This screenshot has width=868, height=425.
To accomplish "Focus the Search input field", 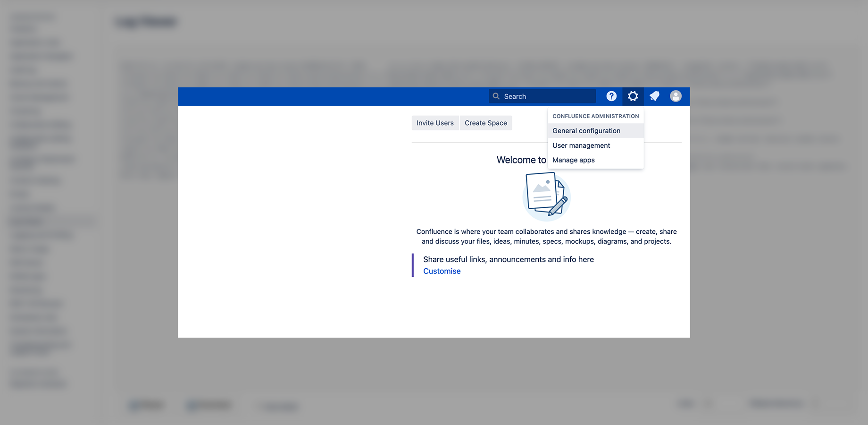I will coord(542,96).
